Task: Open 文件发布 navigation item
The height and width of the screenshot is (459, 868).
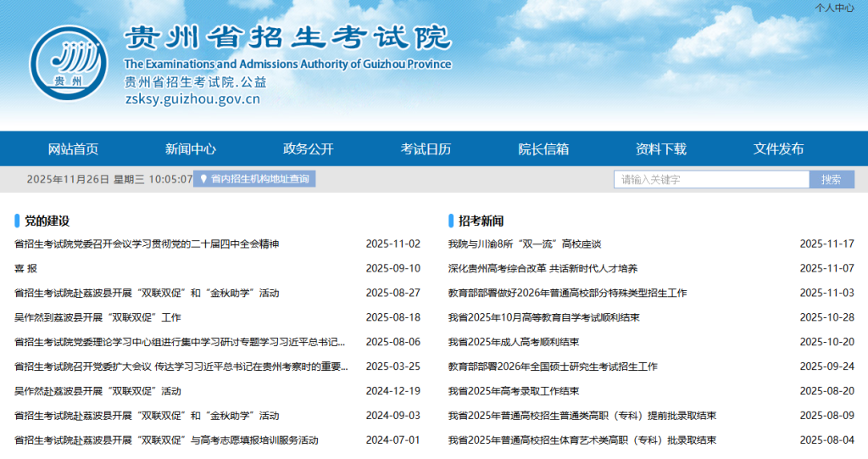Action: 778,148
